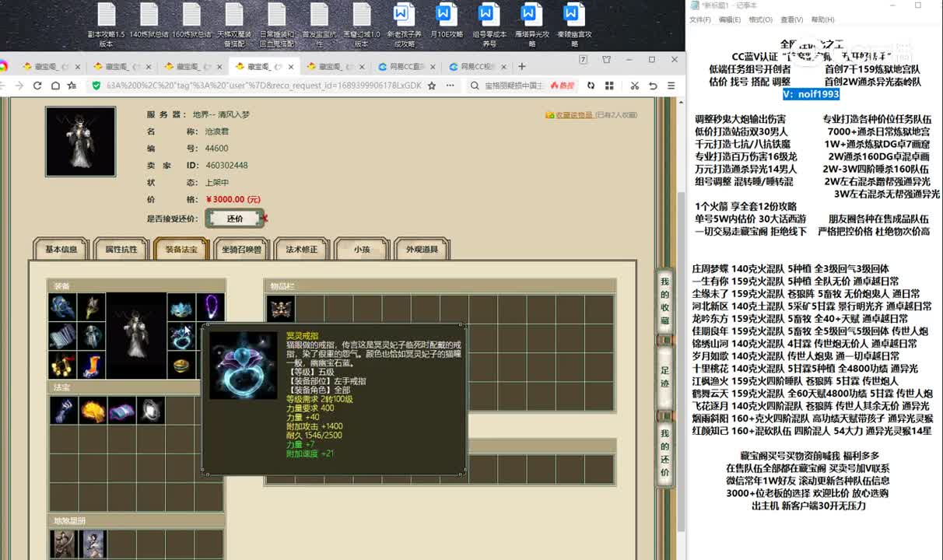Select the 装备法宝 tab

181,250
